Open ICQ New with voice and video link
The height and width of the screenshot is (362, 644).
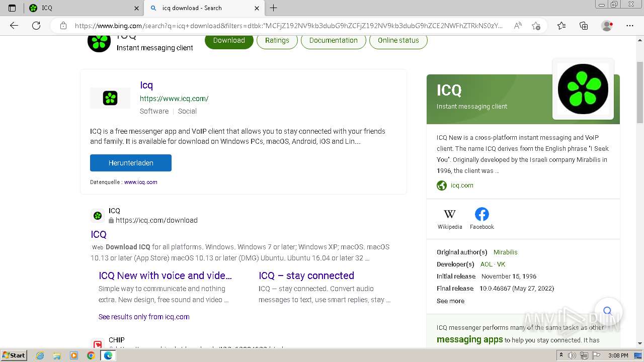pyautogui.click(x=165, y=276)
